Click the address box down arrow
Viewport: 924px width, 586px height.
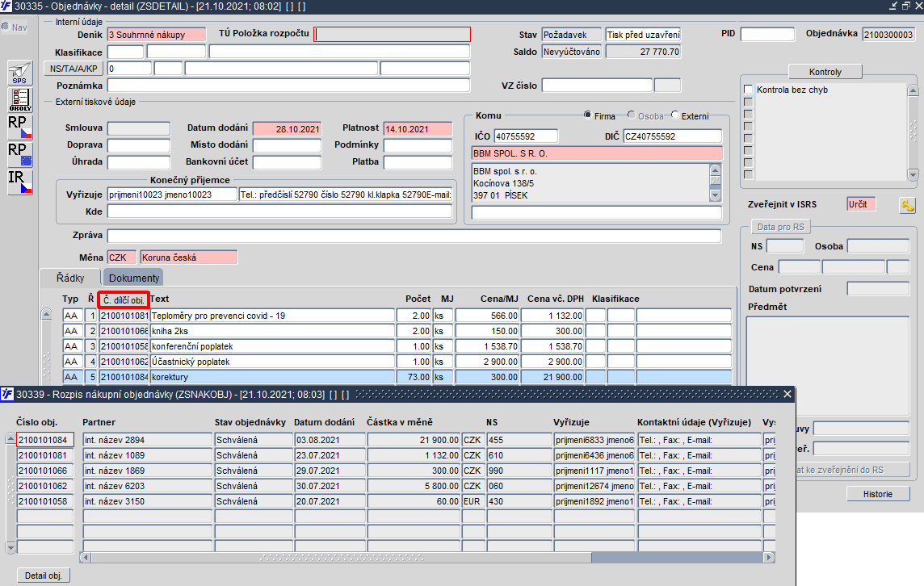click(716, 195)
